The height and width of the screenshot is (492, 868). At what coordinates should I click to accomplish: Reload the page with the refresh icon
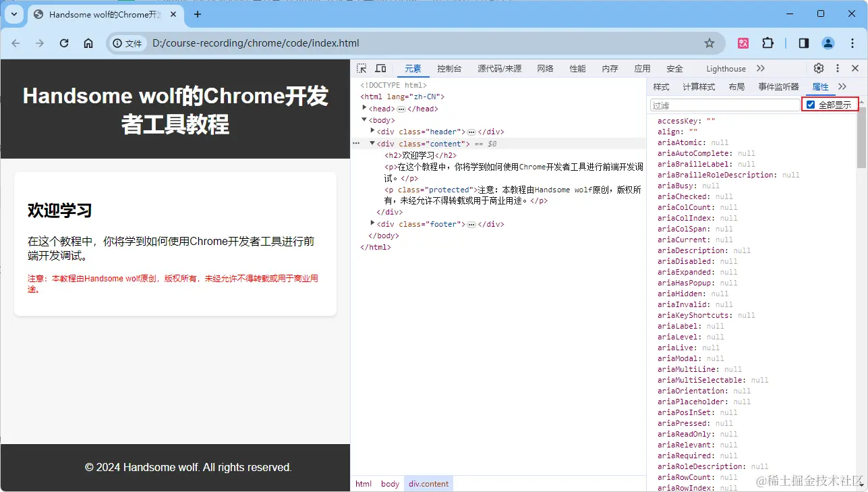[x=64, y=43]
